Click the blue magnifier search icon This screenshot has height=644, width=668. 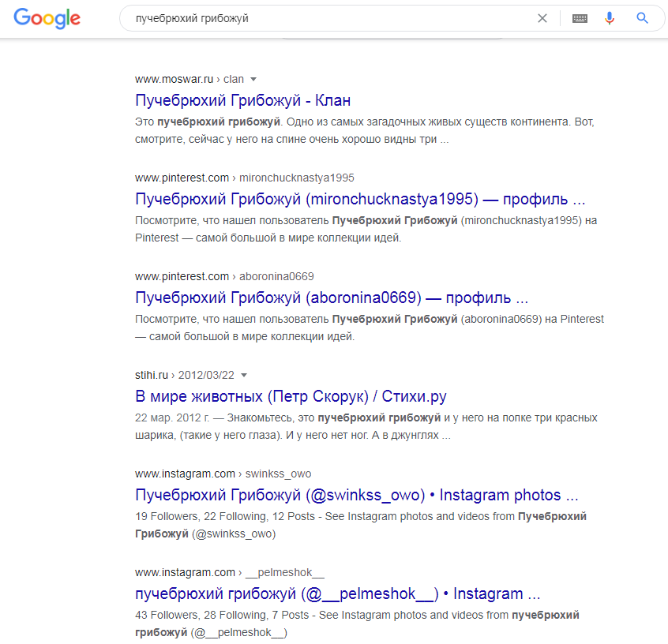(x=642, y=18)
